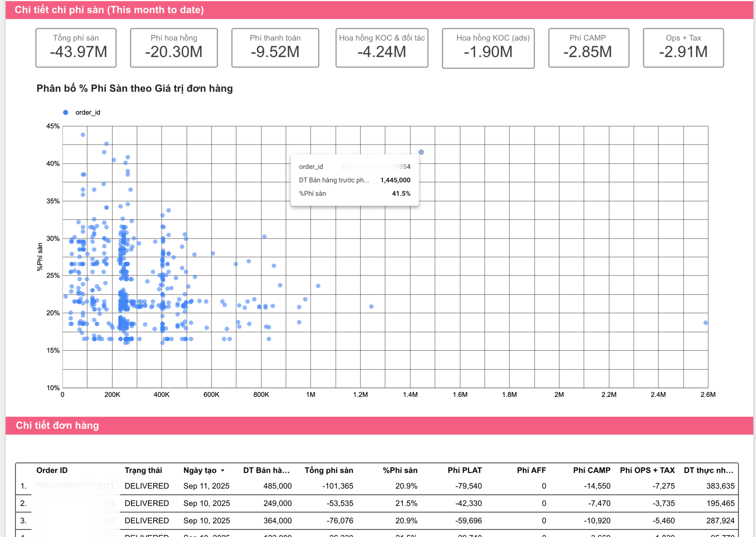The image size is (756, 537).
Task: Select the Tổng phí sàn scorecard
Action: 76,48
